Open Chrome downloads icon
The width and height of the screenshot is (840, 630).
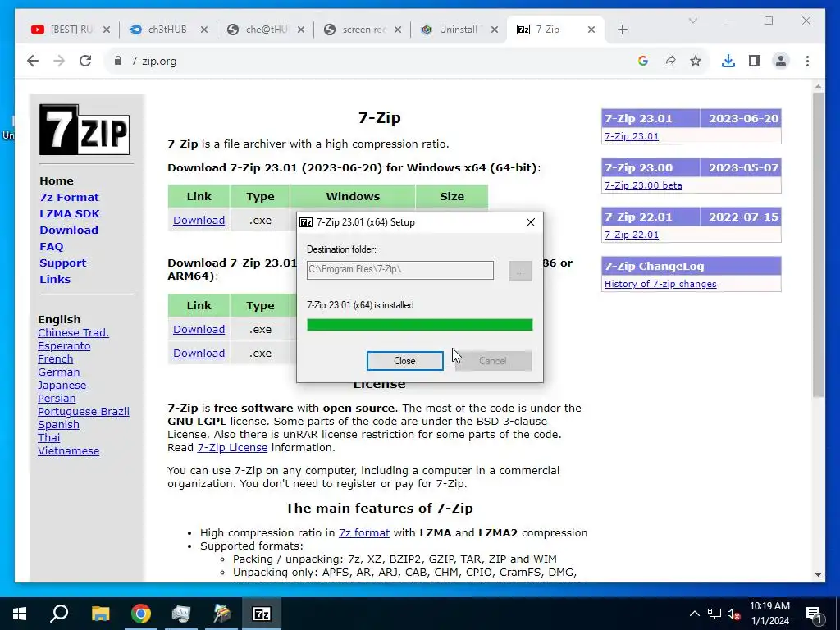tap(728, 61)
